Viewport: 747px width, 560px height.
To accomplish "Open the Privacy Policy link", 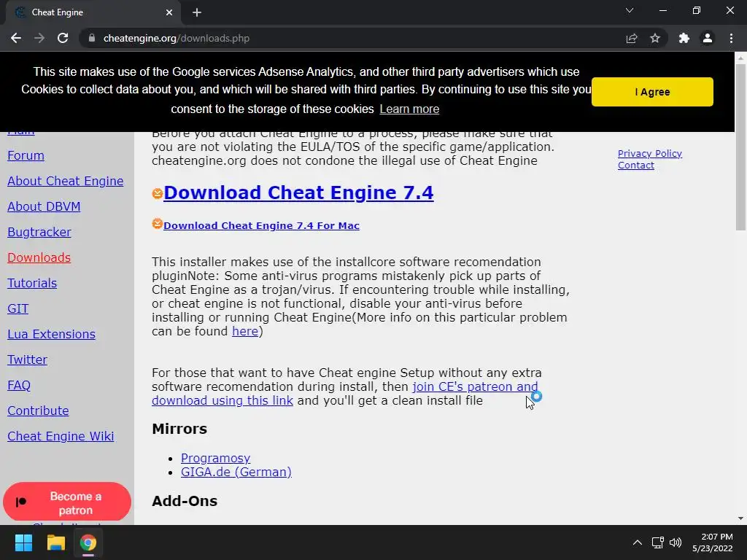I will 650,153.
